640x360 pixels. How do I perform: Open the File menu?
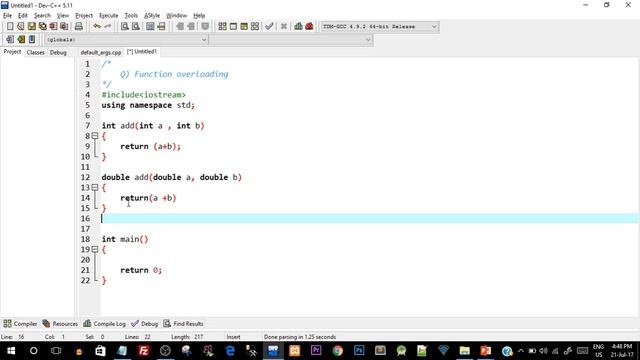point(7,16)
